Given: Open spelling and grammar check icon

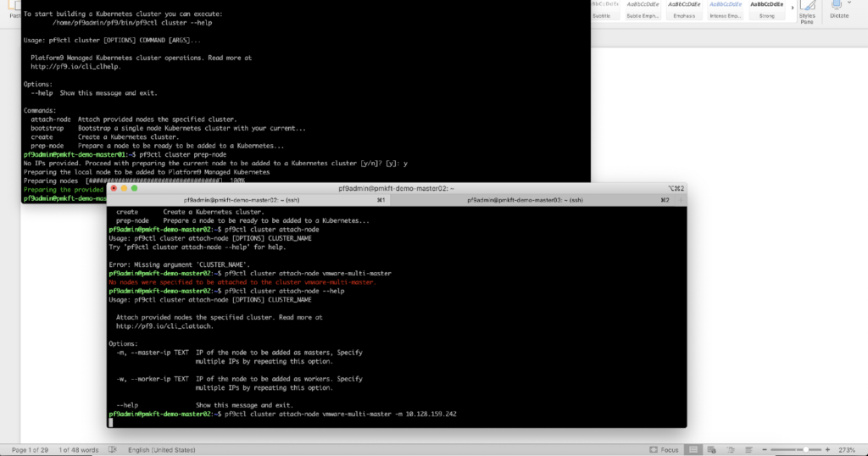Looking at the screenshot, I should 111,449.
